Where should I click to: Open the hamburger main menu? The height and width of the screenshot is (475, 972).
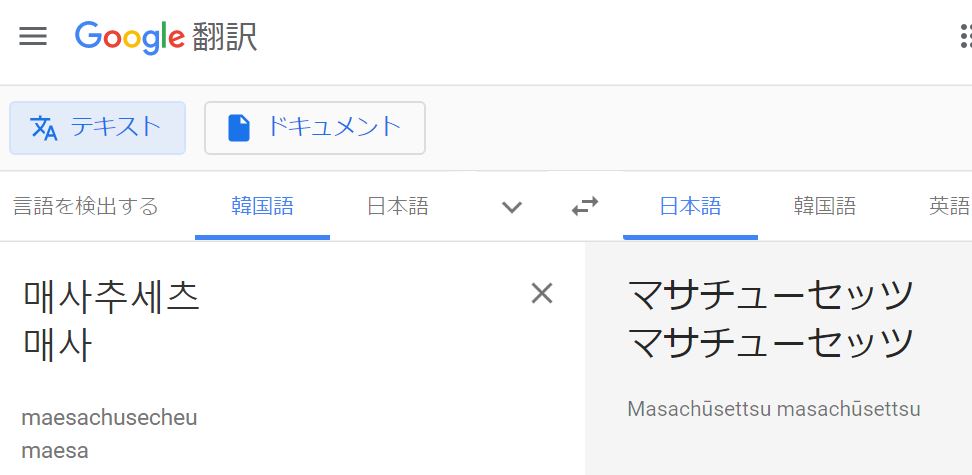point(33,37)
